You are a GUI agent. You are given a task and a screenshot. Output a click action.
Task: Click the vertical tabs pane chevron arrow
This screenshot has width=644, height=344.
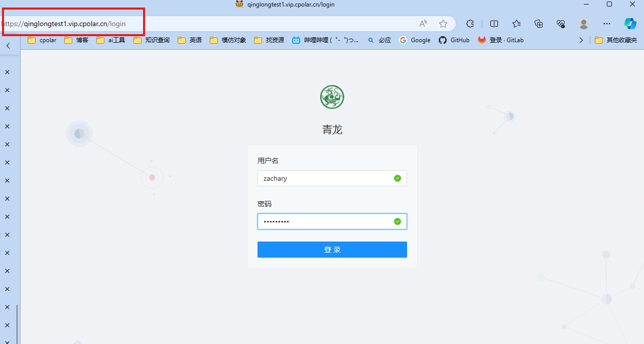coord(8,46)
